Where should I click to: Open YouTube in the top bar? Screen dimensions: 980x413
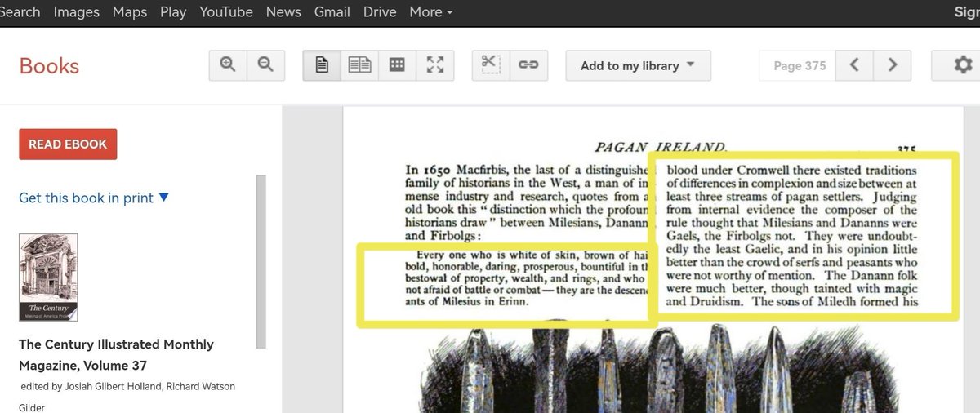click(x=226, y=12)
